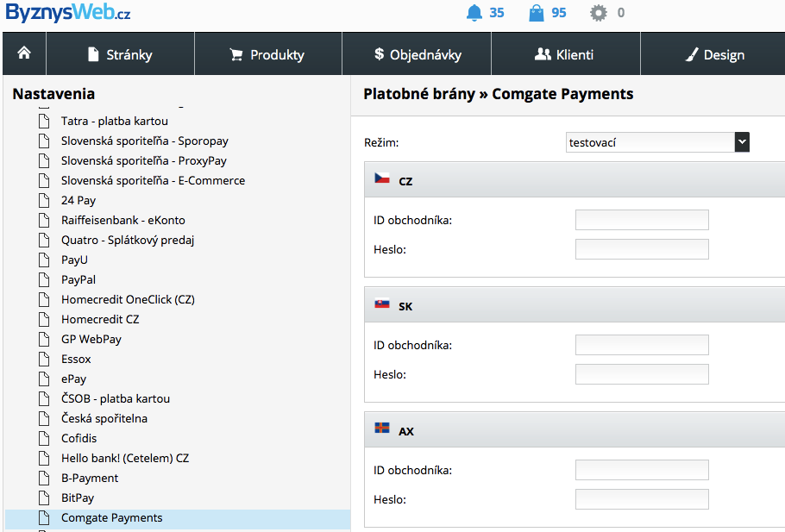The width and height of the screenshot is (785, 532).
Task: Click page icon beside Tatra - platba kartou
Action: tap(44, 121)
